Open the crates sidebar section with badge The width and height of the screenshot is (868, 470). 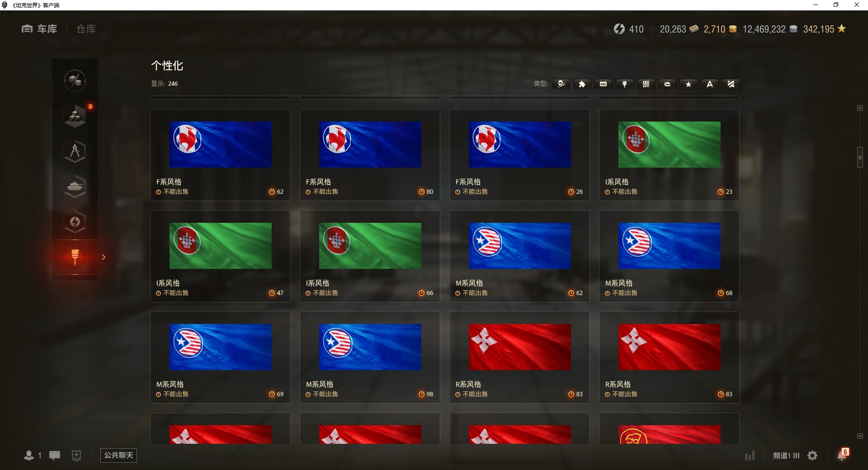click(75, 116)
